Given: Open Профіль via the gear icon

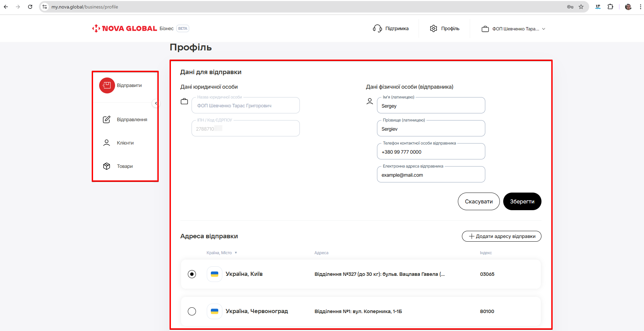Looking at the screenshot, I should pos(434,28).
